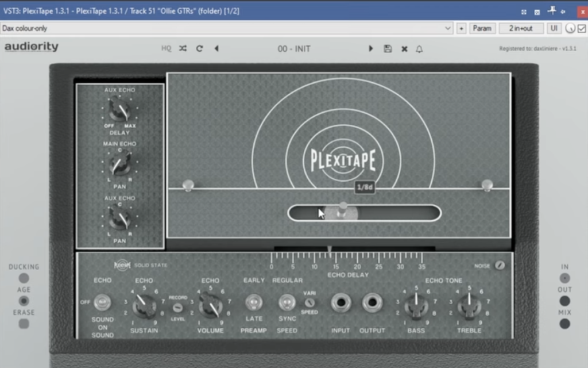
Task: Delete the preset using the X icon
Action: coord(404,49)
